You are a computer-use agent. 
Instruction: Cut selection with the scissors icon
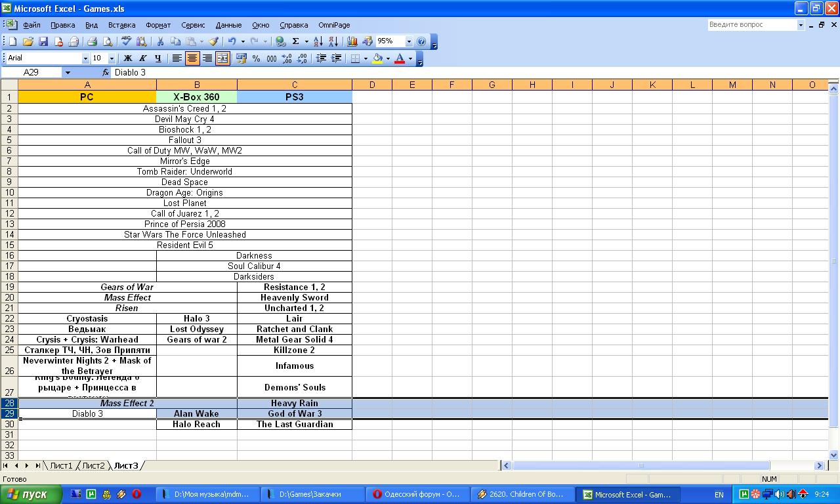pos(160,41)
